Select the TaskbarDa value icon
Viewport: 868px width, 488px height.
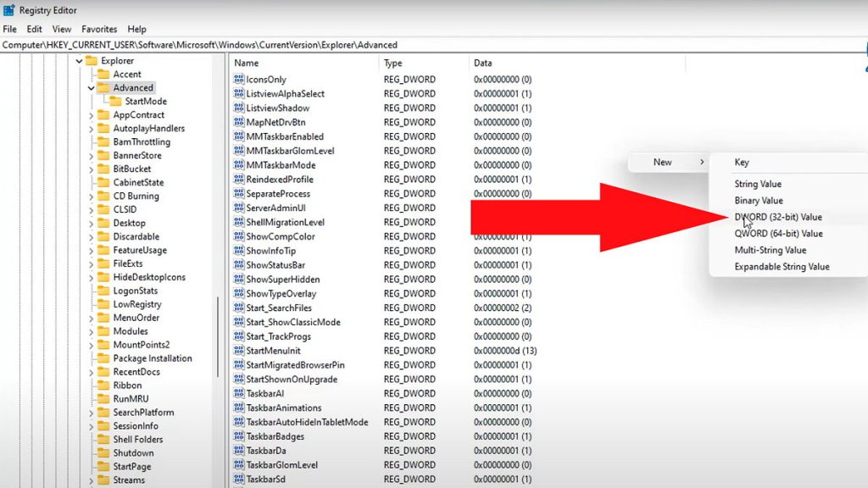click(238, 451)
